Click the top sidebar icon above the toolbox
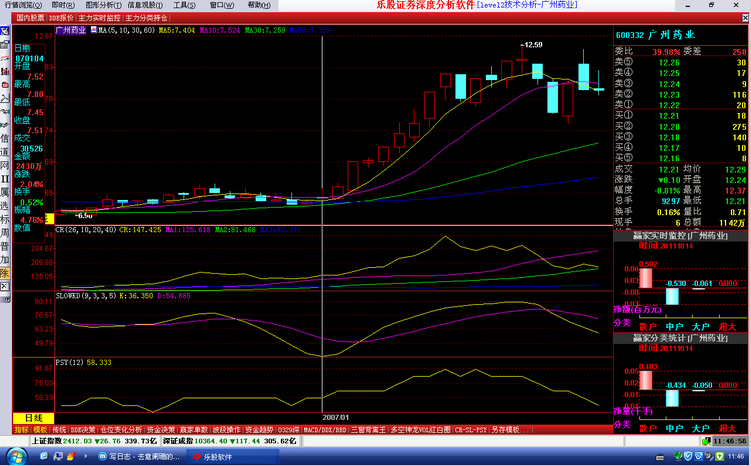The image size is (751, 466). coord(5,31)
